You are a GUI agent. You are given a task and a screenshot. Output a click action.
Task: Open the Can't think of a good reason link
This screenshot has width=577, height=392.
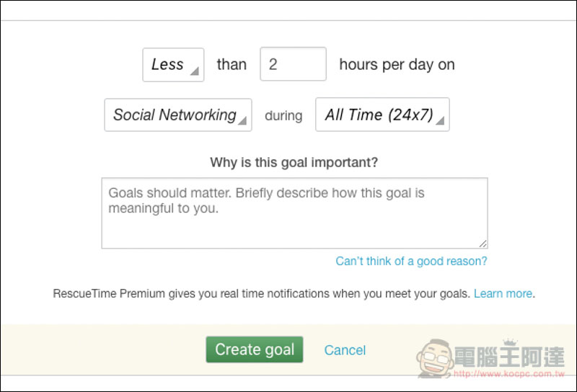click(x=411, y=261)
